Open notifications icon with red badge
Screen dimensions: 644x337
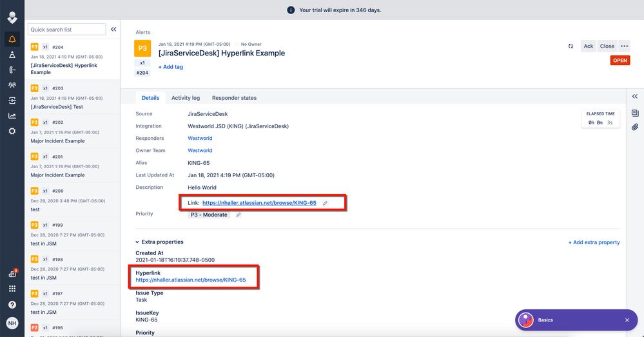click(13, 273)
